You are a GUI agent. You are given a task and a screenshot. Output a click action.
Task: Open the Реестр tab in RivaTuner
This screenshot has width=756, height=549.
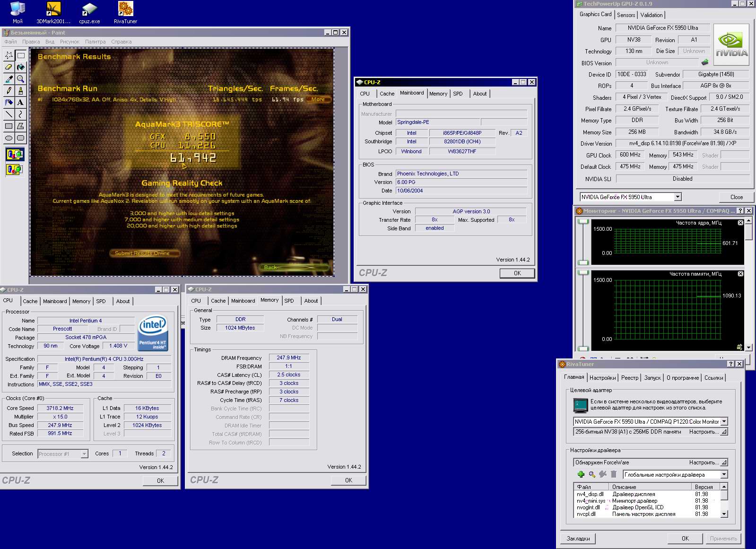[629, 378]
